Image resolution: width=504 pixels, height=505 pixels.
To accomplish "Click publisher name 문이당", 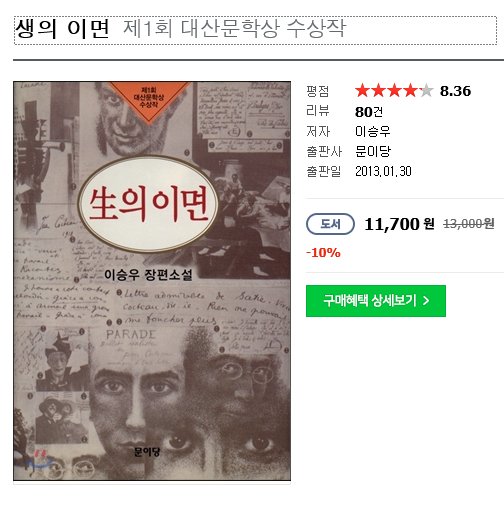I will coord(373,151).
